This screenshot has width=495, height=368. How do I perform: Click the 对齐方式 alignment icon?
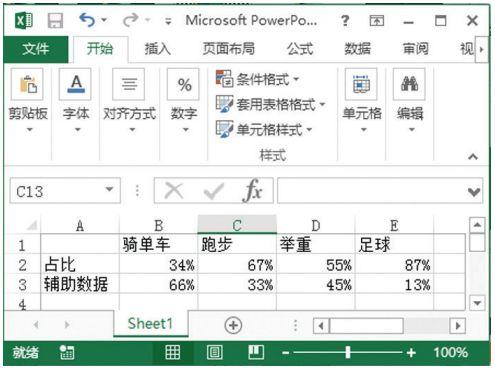point(129,84)
